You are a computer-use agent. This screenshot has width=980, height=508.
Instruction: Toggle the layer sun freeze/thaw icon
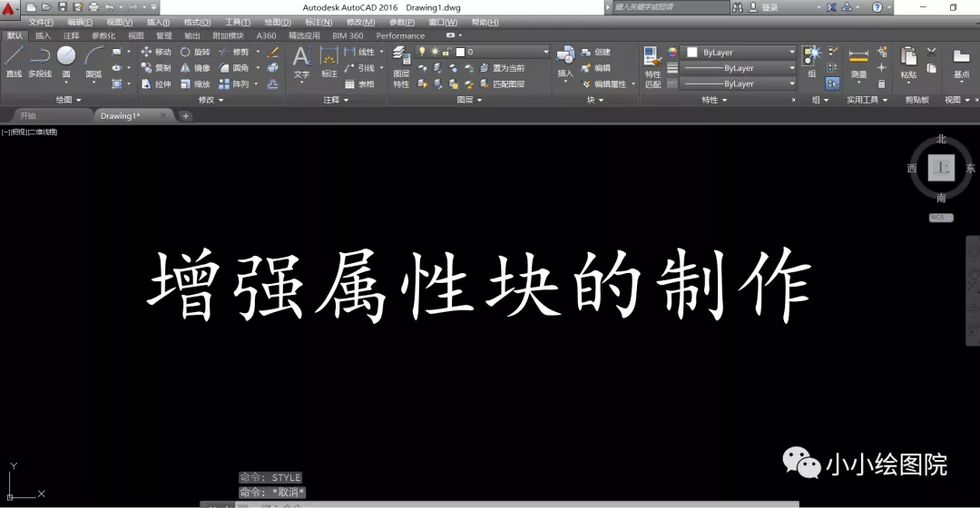pos(435,52)
